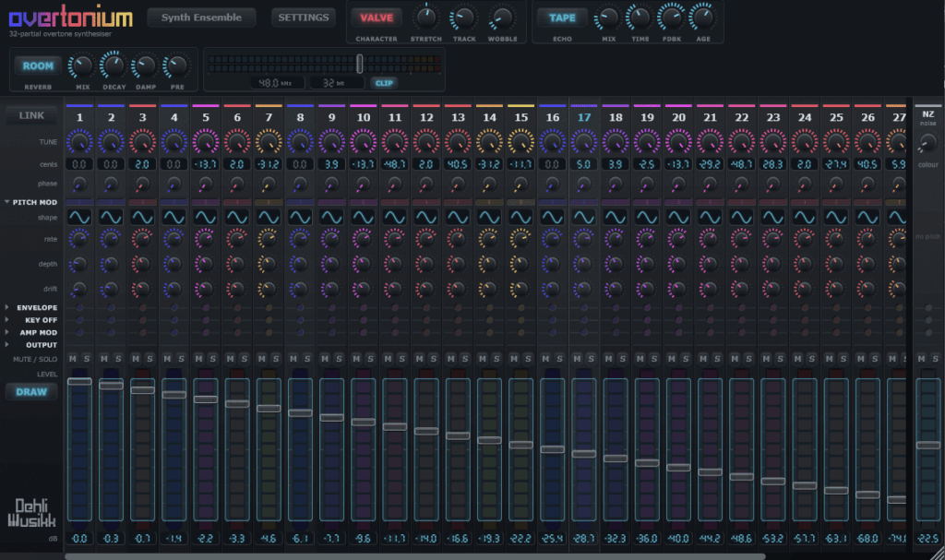The height and width of the screenshot is (560, 945).
Task: Click the reverb MIX knob
Action: tap(82, 66)
